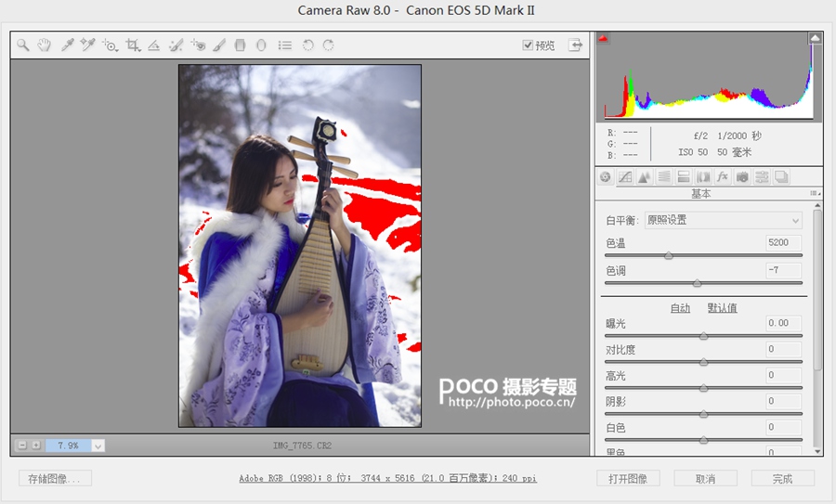This screenshot has height=504, width=836.
Task: Rotate image 90° counterclockwise
Action: pyautogui.click(x=307, y=45)
